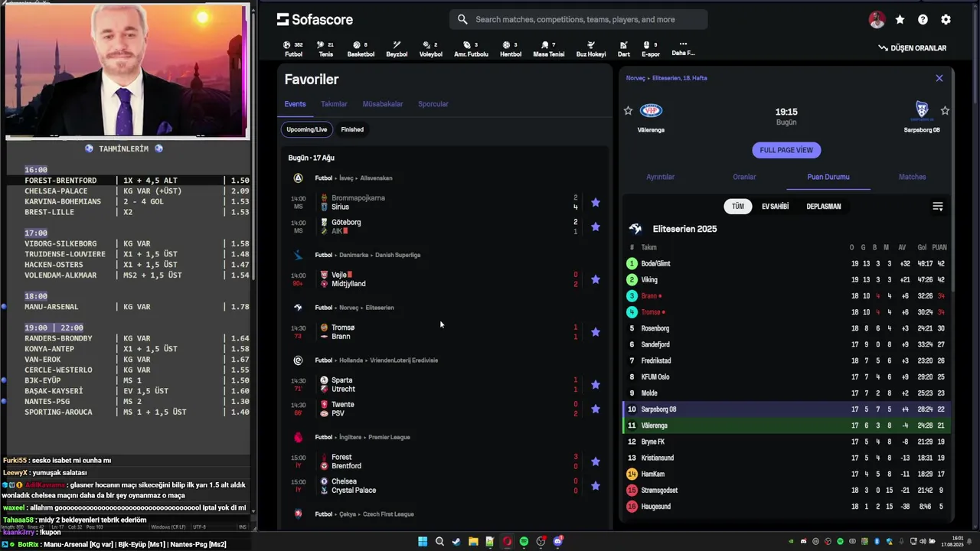980x551 pixels.
Task: Switch to the Ayrıntılar tab
Action: pyautogui.click(x=661, y=177)
